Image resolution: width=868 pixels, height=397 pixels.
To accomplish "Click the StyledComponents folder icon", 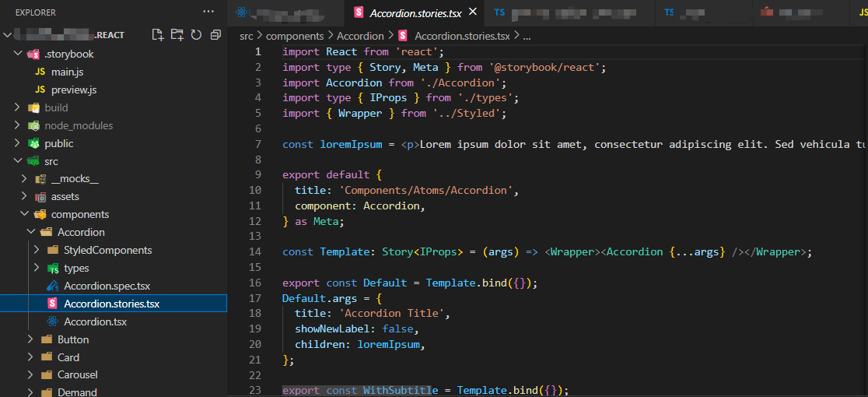I will (53, 251).
